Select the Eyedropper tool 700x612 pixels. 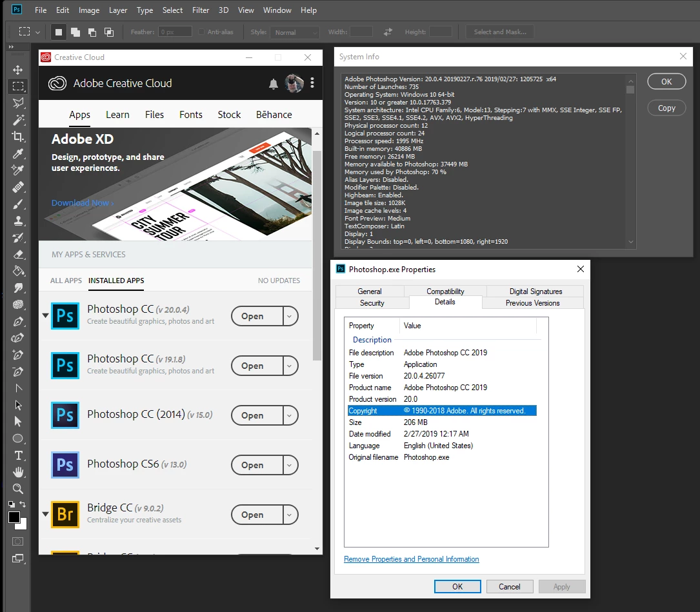[18, 153]
